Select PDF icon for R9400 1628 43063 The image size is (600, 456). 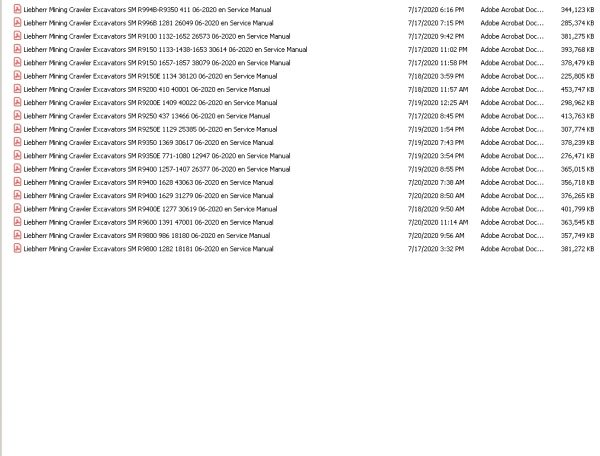click(x=17, y=182)
